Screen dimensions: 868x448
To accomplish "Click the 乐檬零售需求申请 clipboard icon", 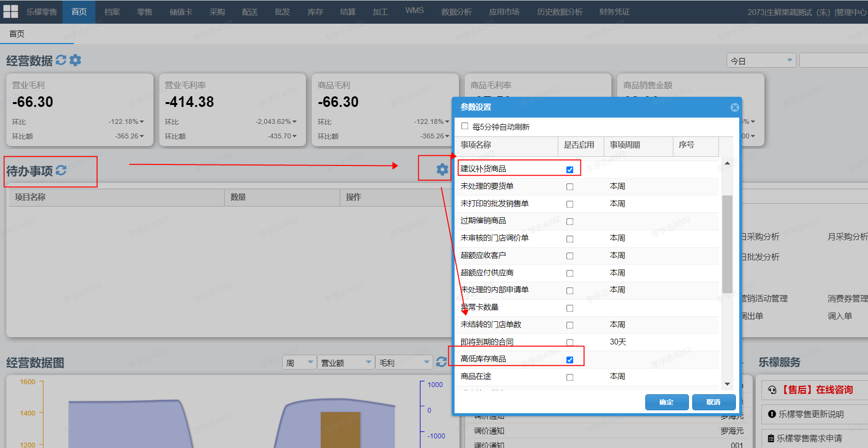I will pyautogui.click(x=771, y=438).
